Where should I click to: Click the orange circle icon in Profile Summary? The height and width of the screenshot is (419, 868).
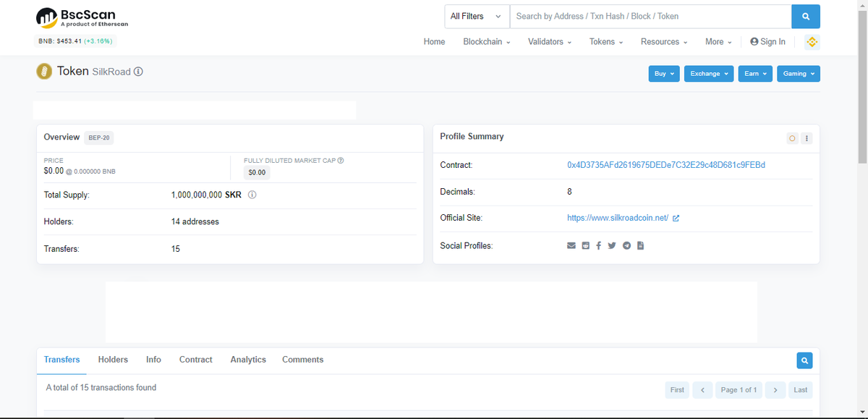point(792,137)
